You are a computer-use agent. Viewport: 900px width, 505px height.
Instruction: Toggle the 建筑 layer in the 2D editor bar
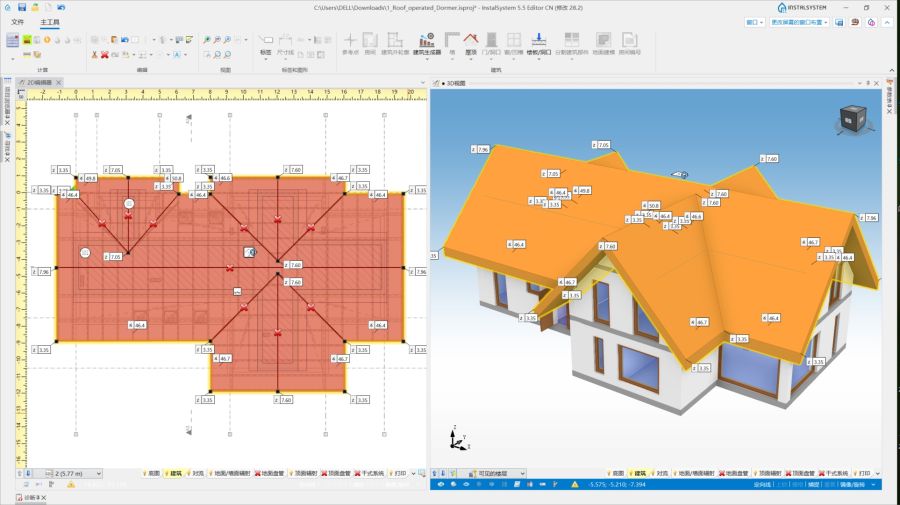point(176,472)
